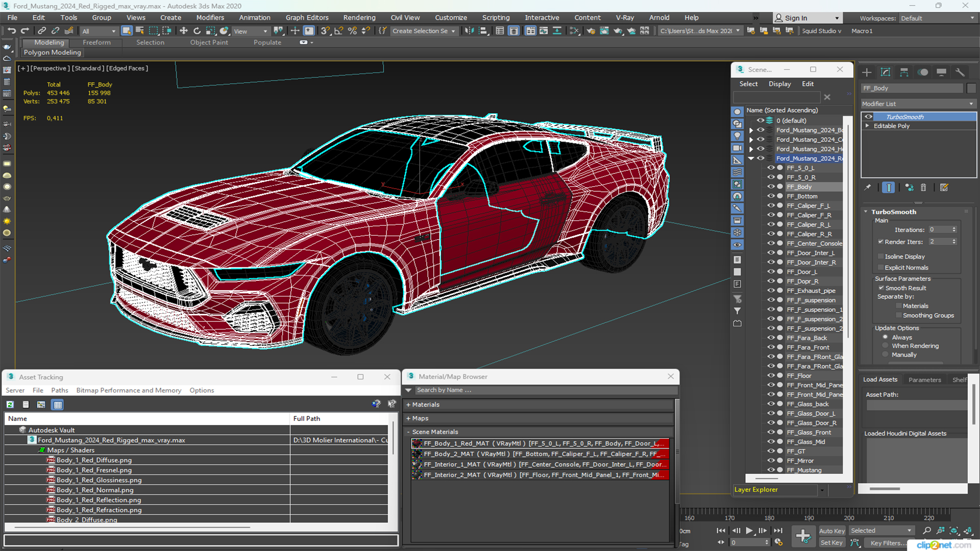Toggle Percent Snap icon
This screenshot has width=980, height=551.
click(x=352, y=31)
